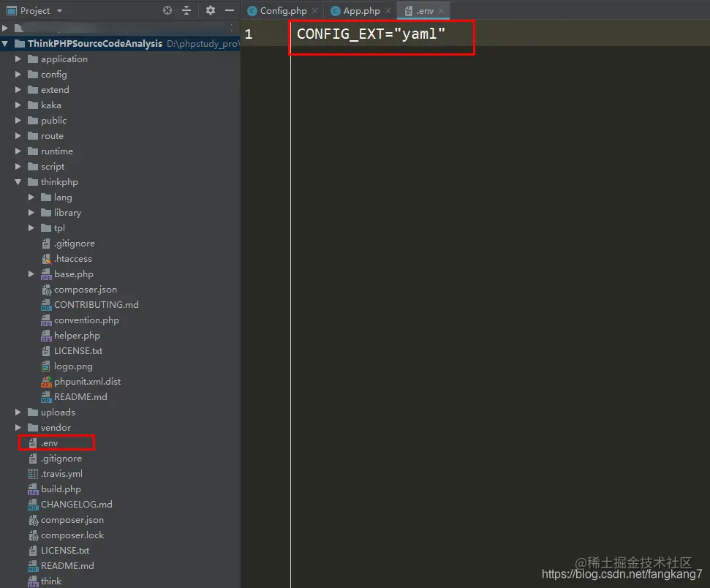The image size is (710, 588).
Task: Expand the lang folder arrow
Action: (x=31, y=197)
